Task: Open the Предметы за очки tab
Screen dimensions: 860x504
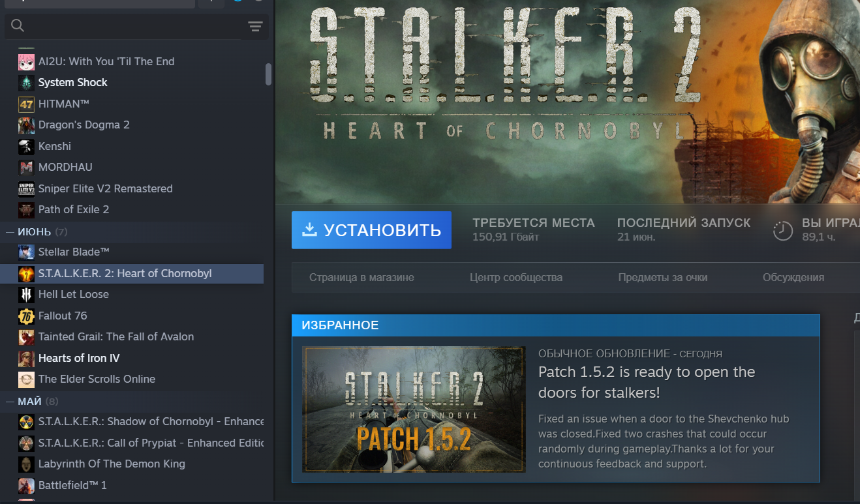Action: [x=663, y=278]
